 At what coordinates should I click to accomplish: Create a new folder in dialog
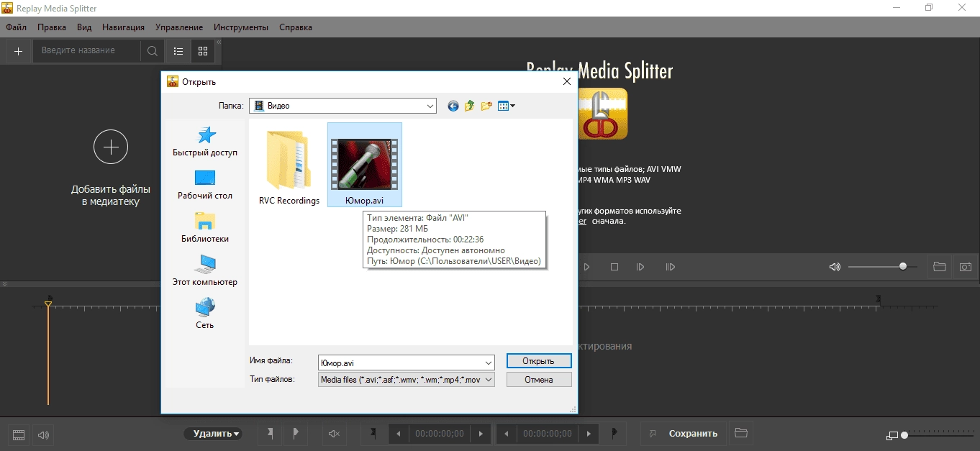click(486, 106)
